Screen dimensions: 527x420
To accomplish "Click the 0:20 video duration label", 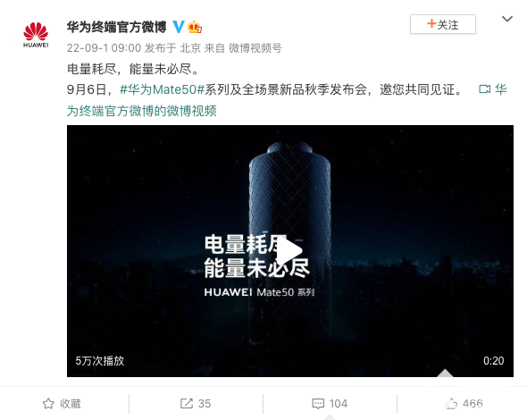I will 493,361.
